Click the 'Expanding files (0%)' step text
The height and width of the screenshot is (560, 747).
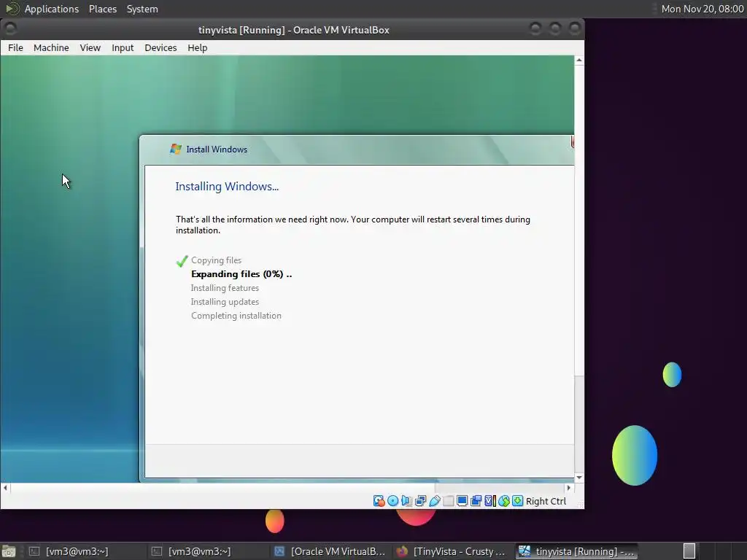(241, 274)
